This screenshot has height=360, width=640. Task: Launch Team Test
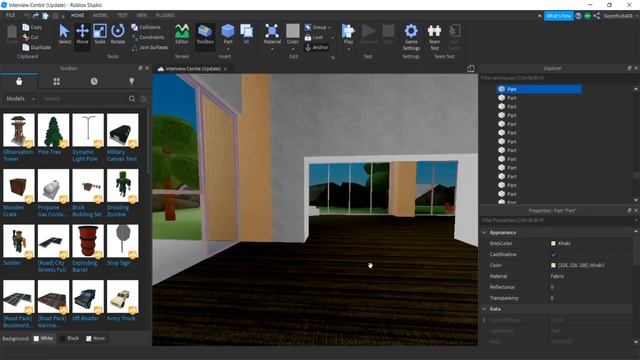[x=434, y=37]
